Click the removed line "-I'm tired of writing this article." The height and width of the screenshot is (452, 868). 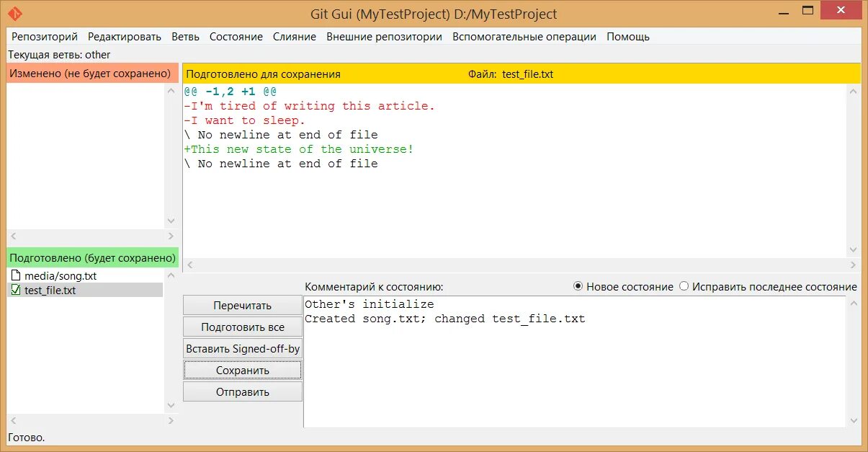(310, 106)
